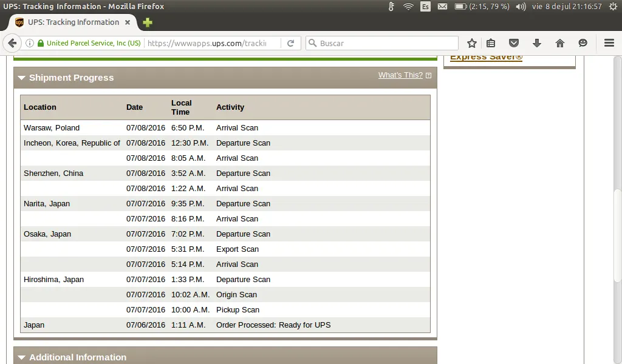Open the sound volume indicator
The image size is (622, 364).
pyautogui.click(x=521, y=6)
